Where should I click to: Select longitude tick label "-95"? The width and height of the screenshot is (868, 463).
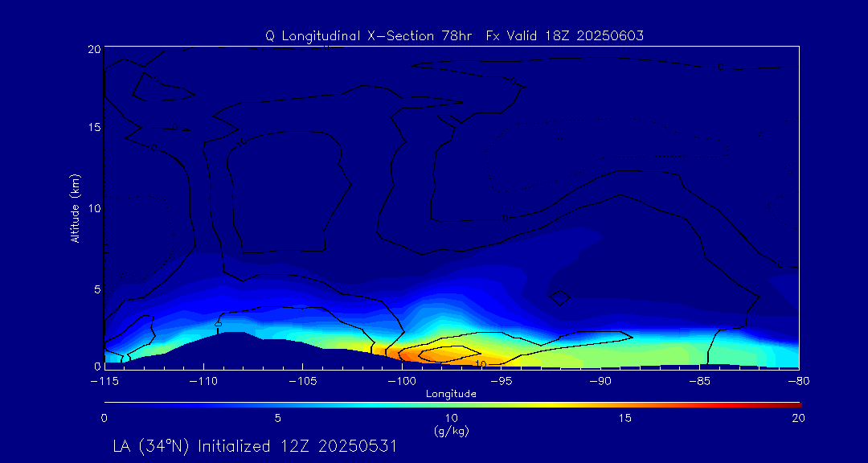click(502, 382)
